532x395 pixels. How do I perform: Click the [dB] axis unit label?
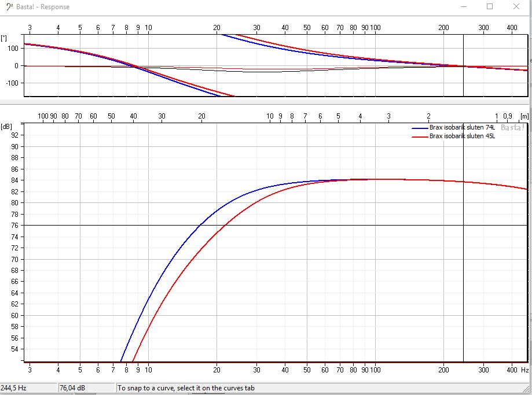tap(6, 127)
